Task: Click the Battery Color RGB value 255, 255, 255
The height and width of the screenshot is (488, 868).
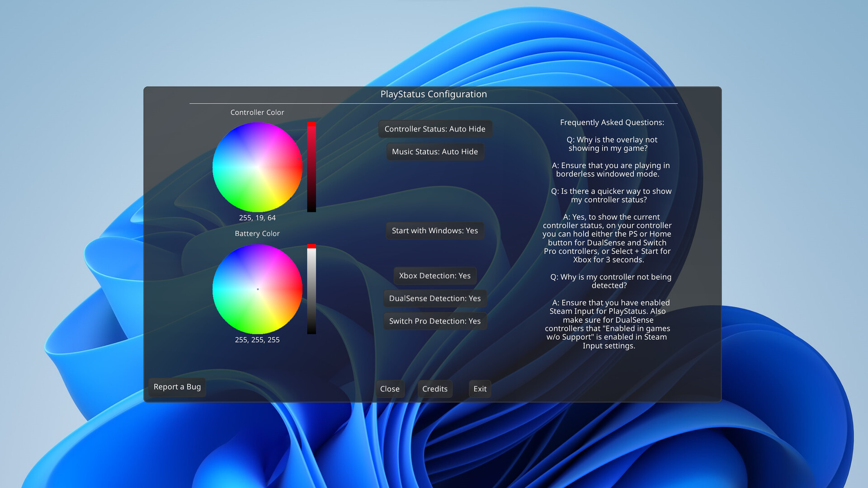Action: [257, 340]
